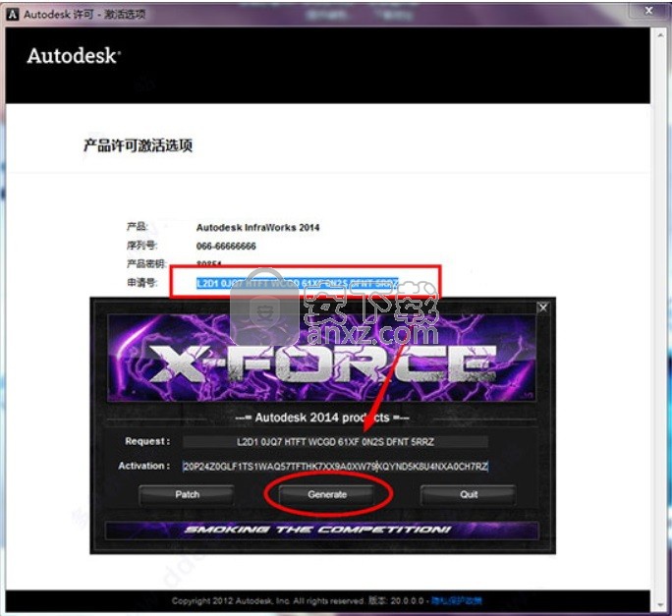Image resolution: width=672 pixels, height=616 pixels.
Task: Click scrollbar up arrow in Autodesk window
Action: click(x=660, y=35)
